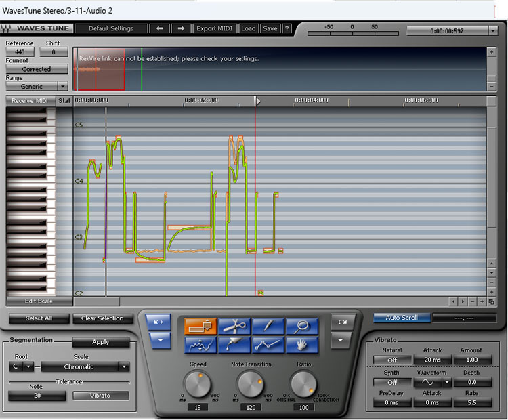Click Ratio value 100 field
This screenshot has width=508, height=420.
tap(303, 408)
